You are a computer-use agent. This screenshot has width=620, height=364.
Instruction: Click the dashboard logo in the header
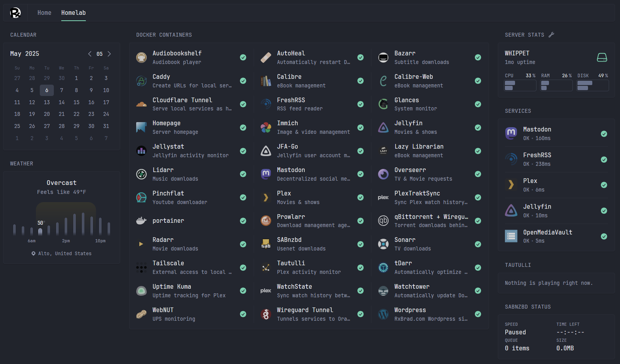coord(15,13)
